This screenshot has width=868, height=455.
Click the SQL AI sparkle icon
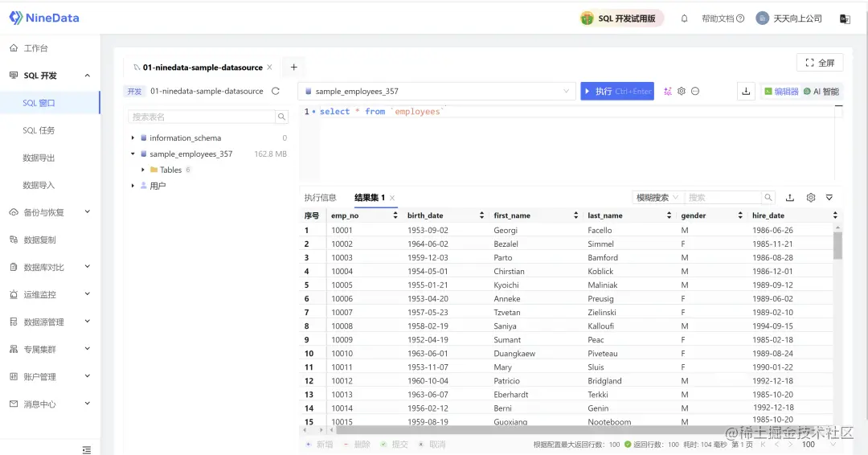click(668, 92)
